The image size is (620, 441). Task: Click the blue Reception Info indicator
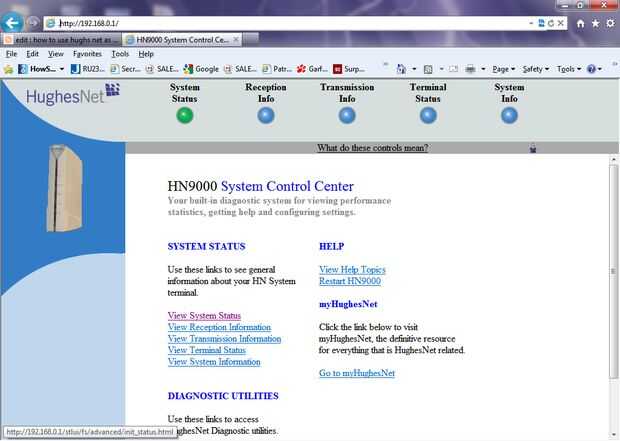[x=266, y=115]
